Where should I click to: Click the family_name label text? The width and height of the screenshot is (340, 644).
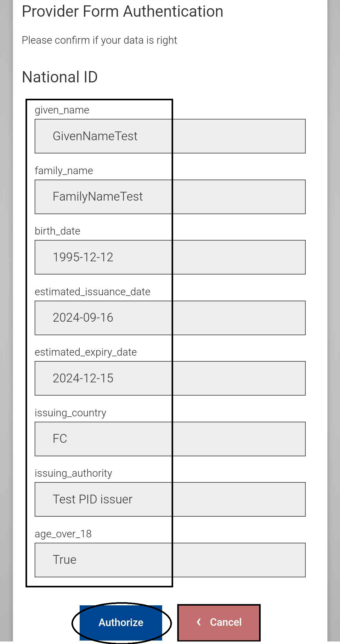[64, 171]
